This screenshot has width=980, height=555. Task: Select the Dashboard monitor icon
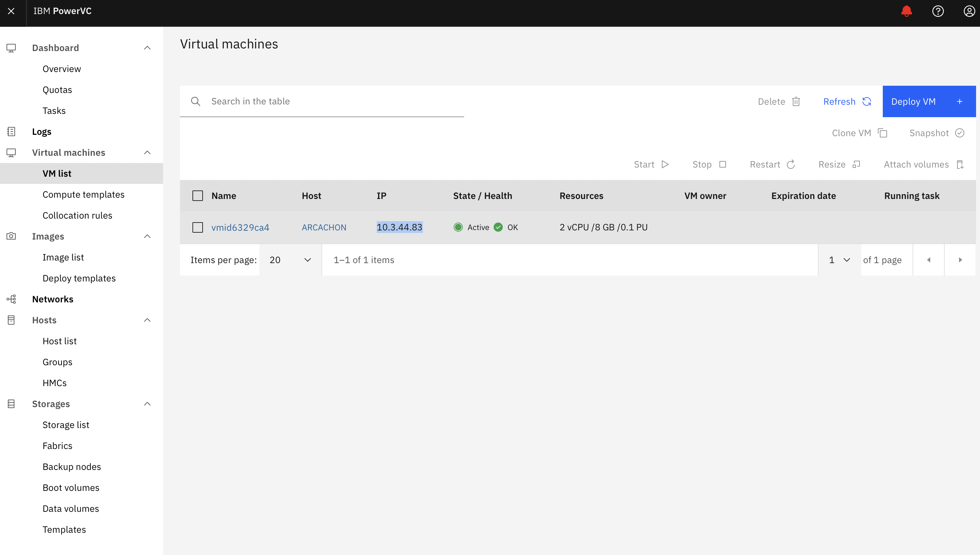click(11, 48)
